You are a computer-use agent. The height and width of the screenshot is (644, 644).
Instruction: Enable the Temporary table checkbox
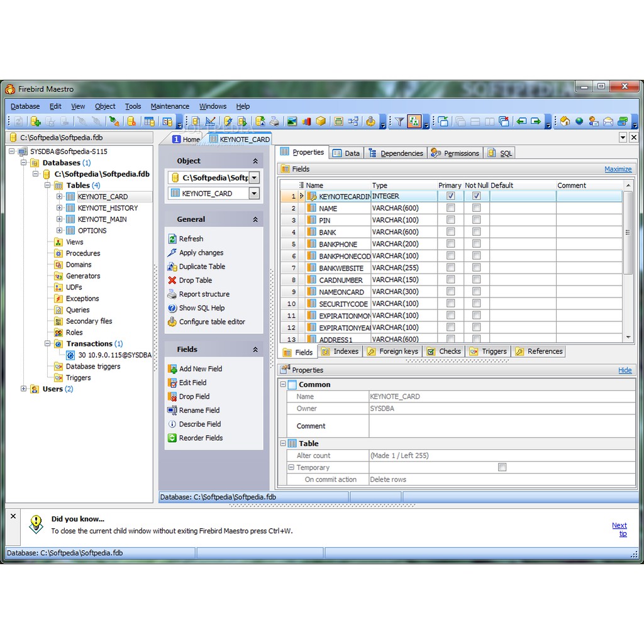(502, 467)
